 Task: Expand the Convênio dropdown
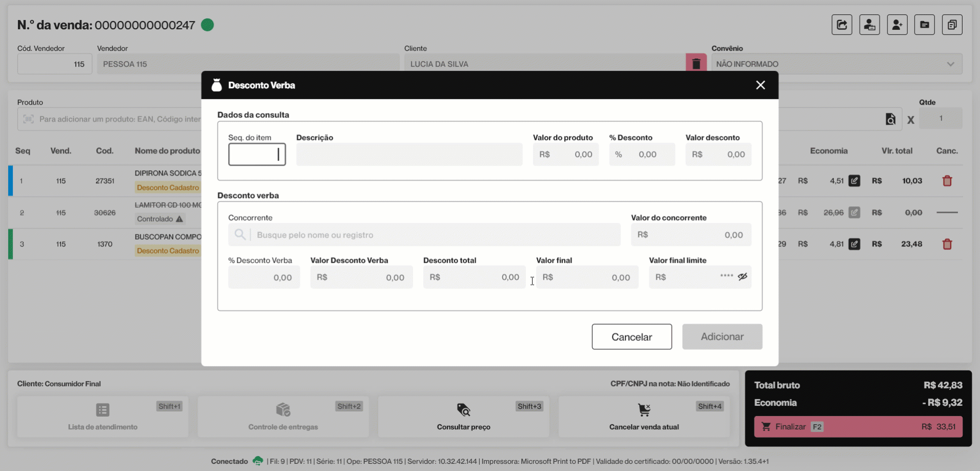[x=950, y=64]
